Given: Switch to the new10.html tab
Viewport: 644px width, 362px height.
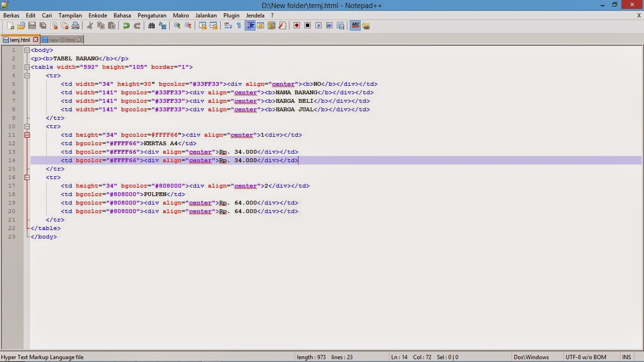Looking at the screenshot, I should (62, 40).
